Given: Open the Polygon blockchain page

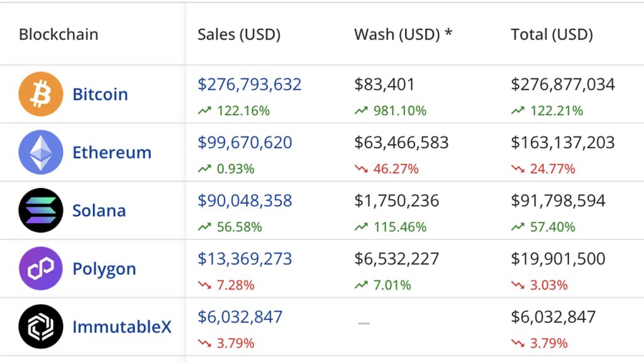Looking at the screenshot, I should [104, 268].
